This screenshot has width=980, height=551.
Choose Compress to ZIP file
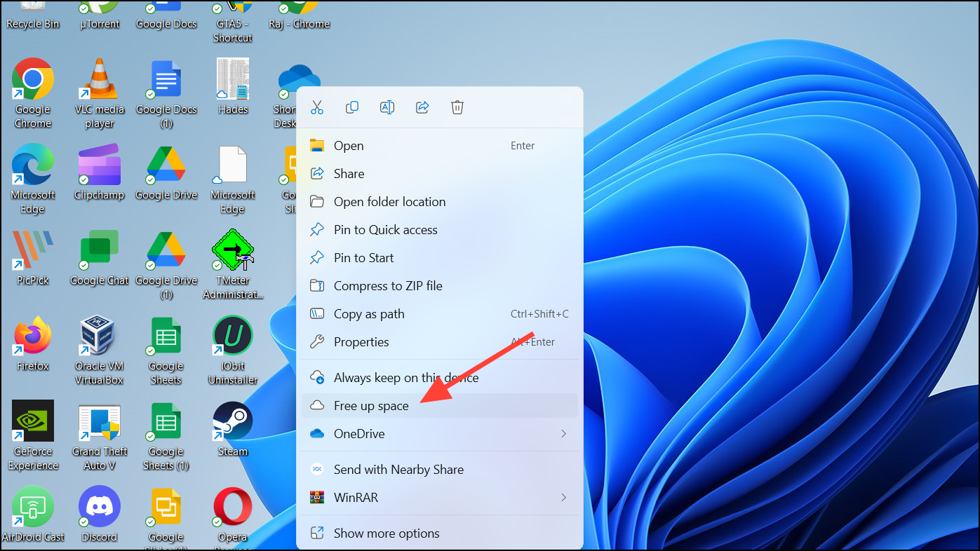pos(388,285)
